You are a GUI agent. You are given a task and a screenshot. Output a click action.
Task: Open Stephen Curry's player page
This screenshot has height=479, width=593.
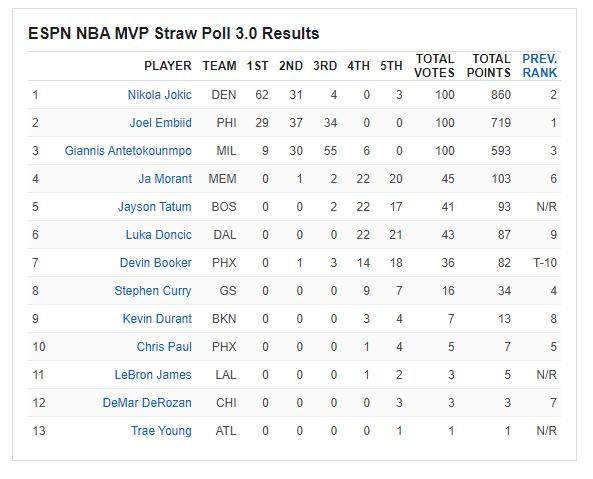point(153,291)
